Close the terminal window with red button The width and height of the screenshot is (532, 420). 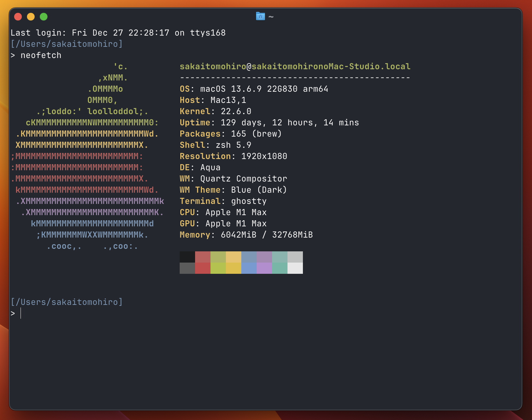tap(18, 17)
